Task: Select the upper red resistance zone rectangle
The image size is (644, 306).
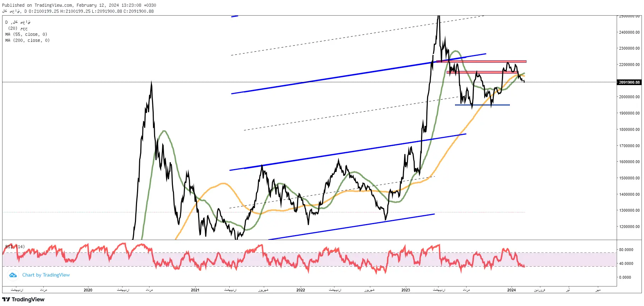Action: coord(481,62)
